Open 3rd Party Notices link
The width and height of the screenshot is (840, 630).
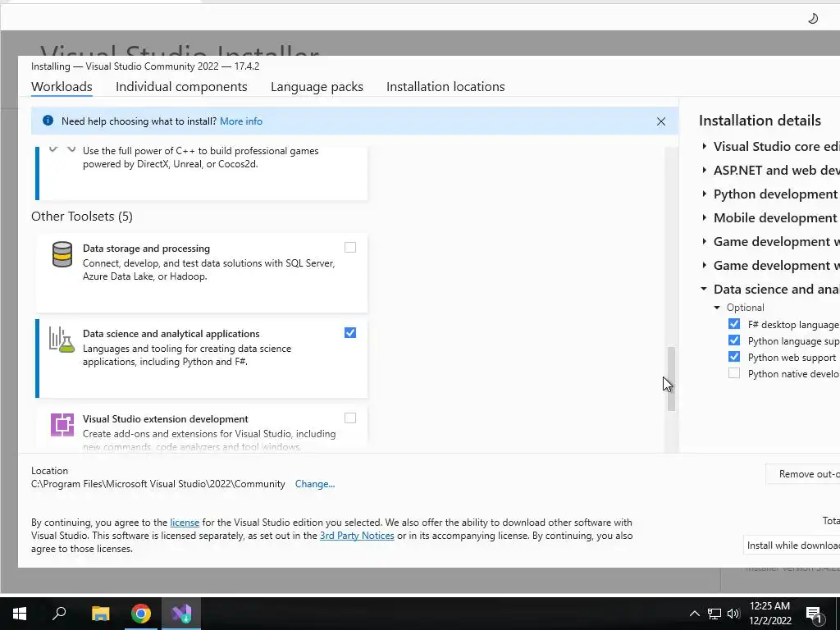pos(357,536)
